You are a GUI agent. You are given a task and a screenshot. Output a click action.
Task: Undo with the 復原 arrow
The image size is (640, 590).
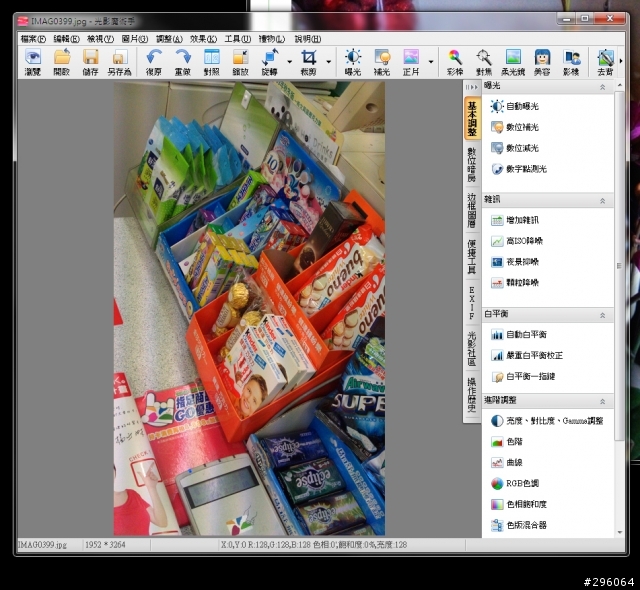154,62
